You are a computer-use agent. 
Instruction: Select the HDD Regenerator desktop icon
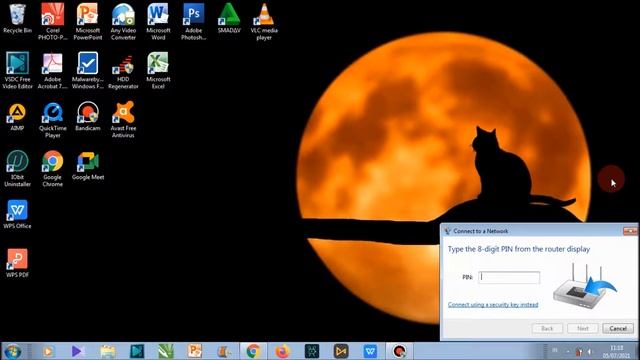[x=123, y=70]
